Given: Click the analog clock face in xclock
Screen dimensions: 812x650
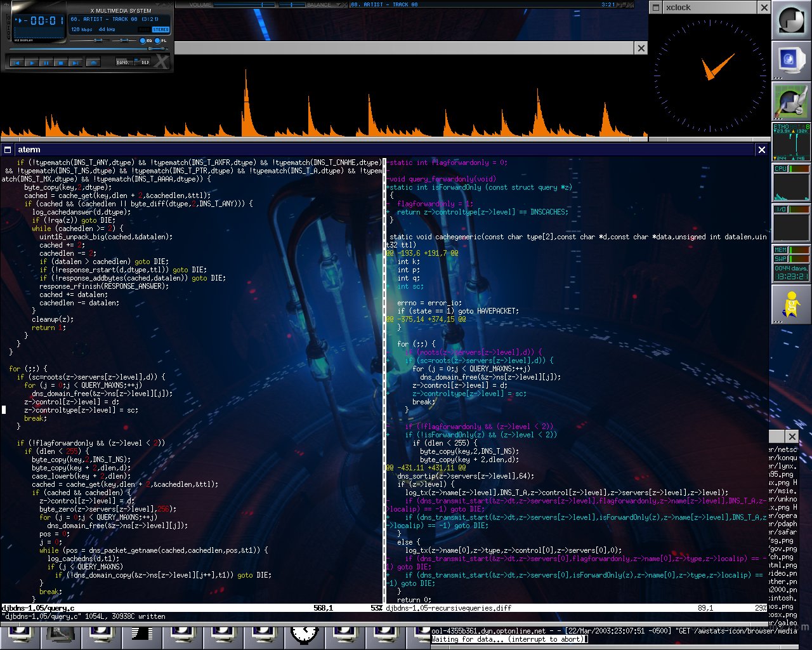Looking at the screenshot, I should pyautogui.click(x=709, y=76).
